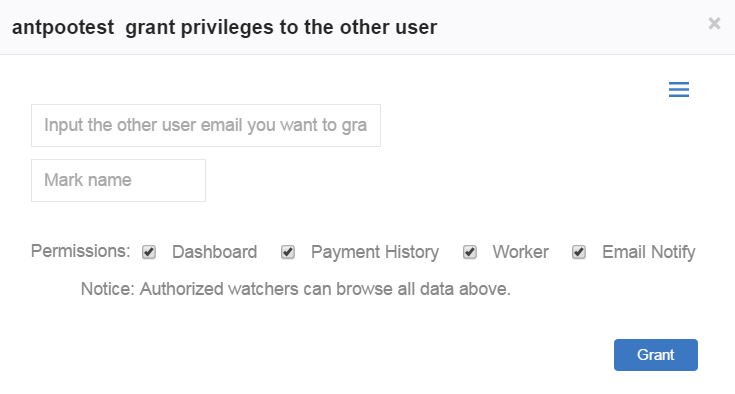Open the blue hamburger list icon
735x394 pixels.
point(679,89)
